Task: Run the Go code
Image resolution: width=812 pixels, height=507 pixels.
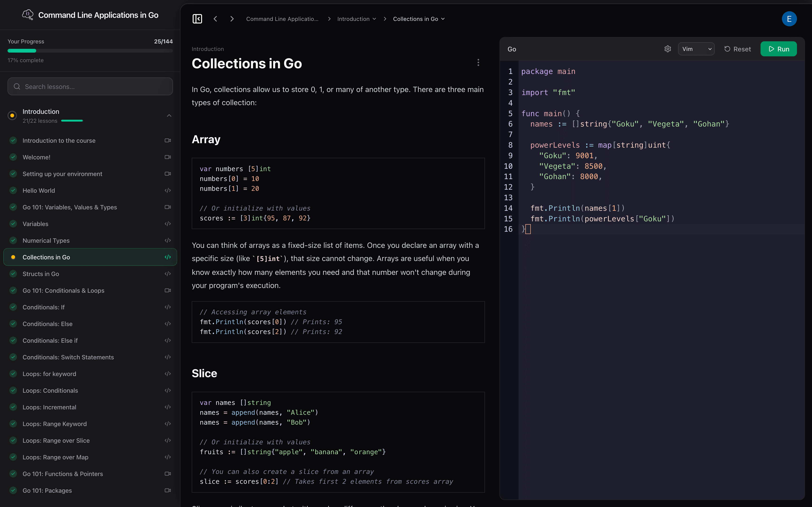Action: (778, 49)
